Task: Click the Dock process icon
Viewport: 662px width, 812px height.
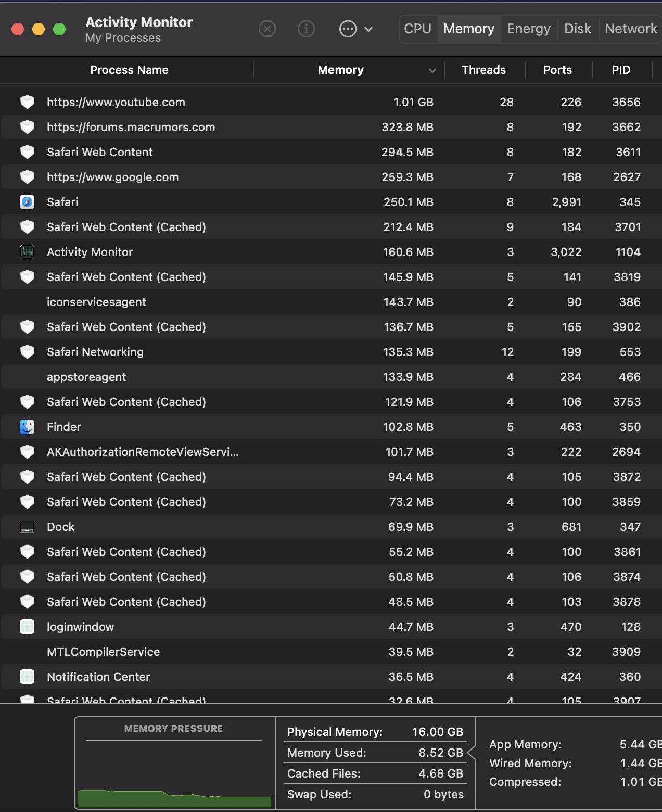Action: click(27, 527)
